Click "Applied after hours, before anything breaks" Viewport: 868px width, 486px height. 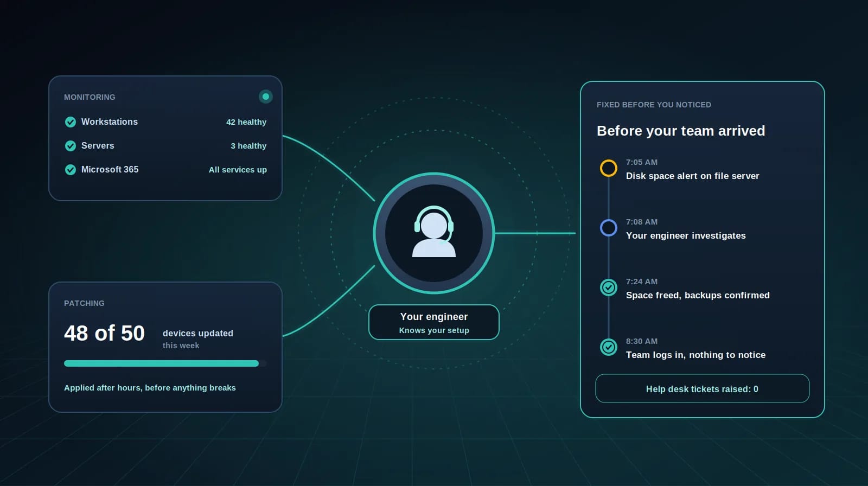[x=150, y=388]
